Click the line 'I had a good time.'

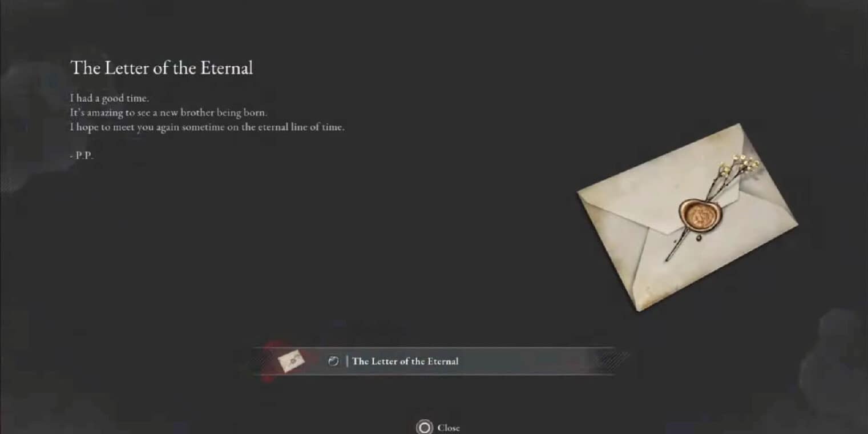110,98
